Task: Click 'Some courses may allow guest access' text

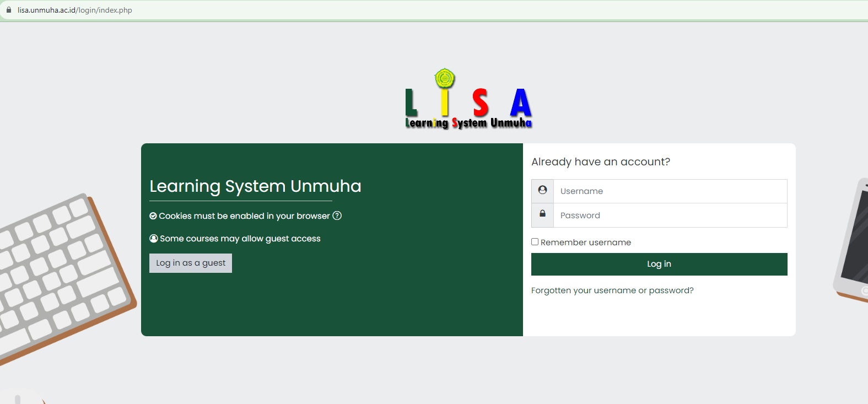Action: (x=240, y=239)
